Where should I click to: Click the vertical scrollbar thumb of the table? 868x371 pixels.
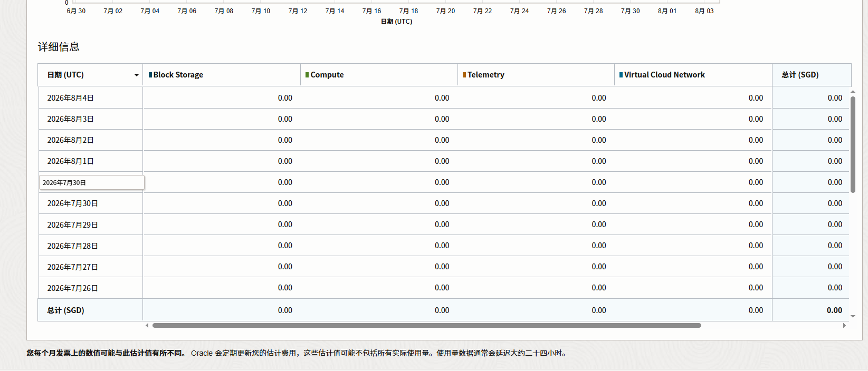click(853, 144)
